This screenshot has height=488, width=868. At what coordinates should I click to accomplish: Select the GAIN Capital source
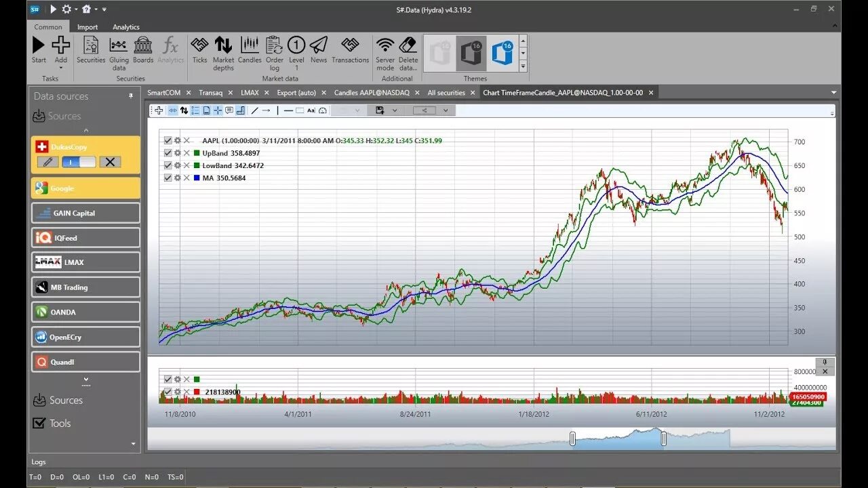point(85,213)
